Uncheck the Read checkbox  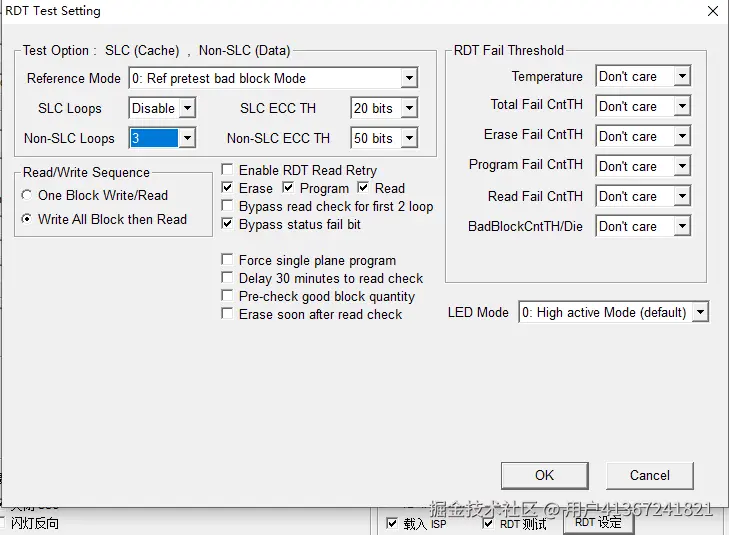(x=363, y=188)
